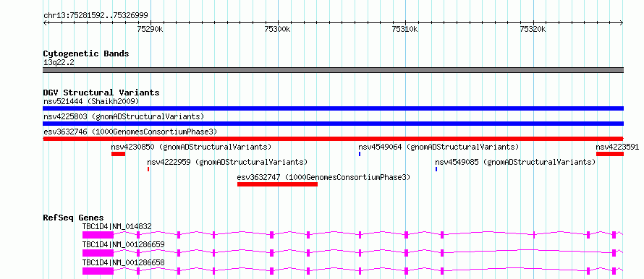This screenshot has height=279, width=644.
Task: Select the nsv4230850 red variant block
Action: (118, 154)
